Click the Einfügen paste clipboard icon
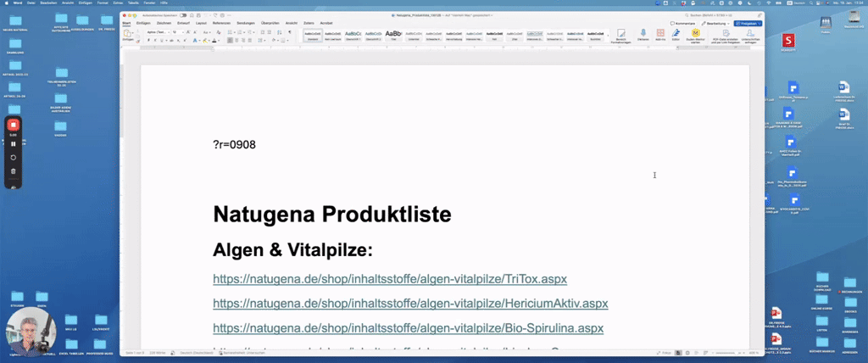Image resolution: width=868 pixels, height=363 pixels. [x=127, y=33]
